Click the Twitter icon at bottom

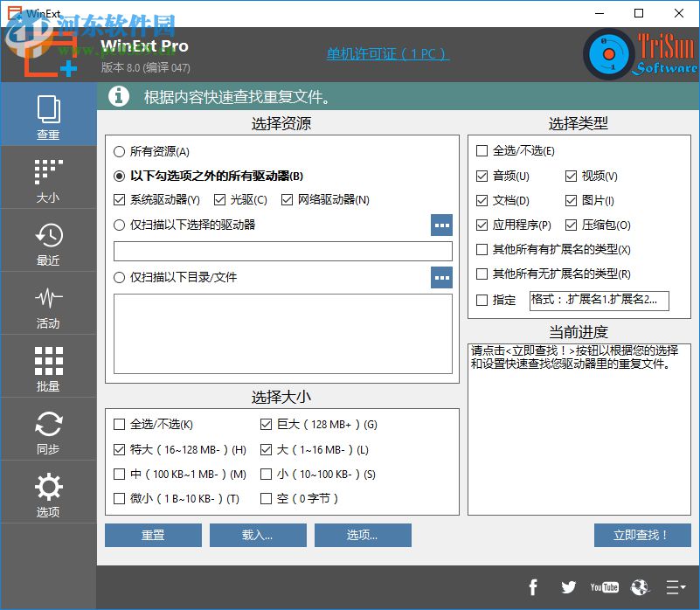point(568,587)
